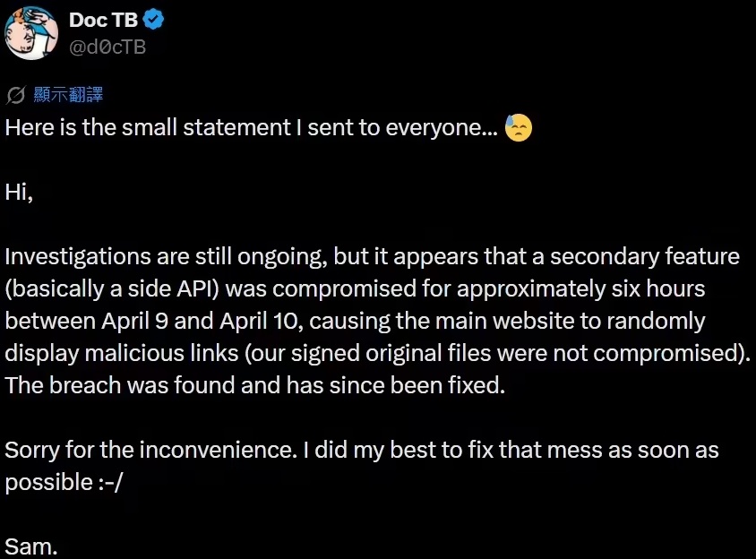Click the translate icon beside 顯示翻譯

15,96
